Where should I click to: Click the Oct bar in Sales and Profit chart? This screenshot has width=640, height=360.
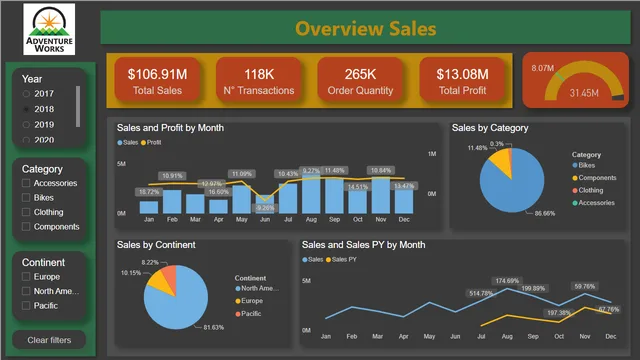(358, 202)
